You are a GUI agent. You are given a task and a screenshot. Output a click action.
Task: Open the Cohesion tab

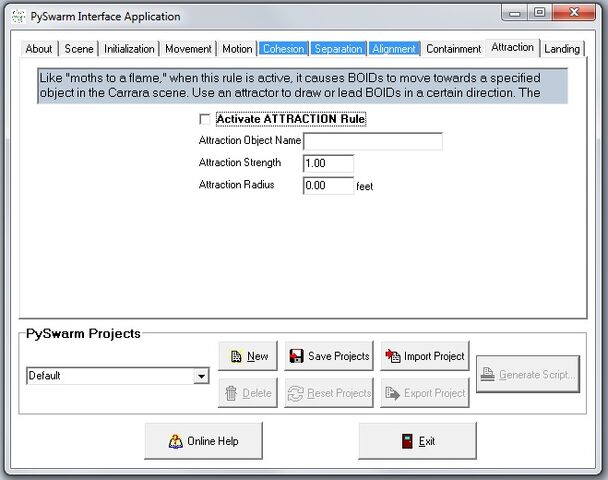pos(283,49)
